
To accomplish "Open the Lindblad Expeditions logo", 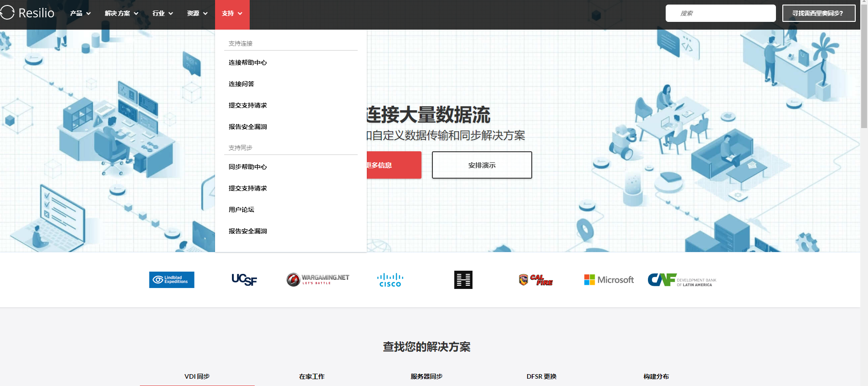I will click(x=172, y=280).
